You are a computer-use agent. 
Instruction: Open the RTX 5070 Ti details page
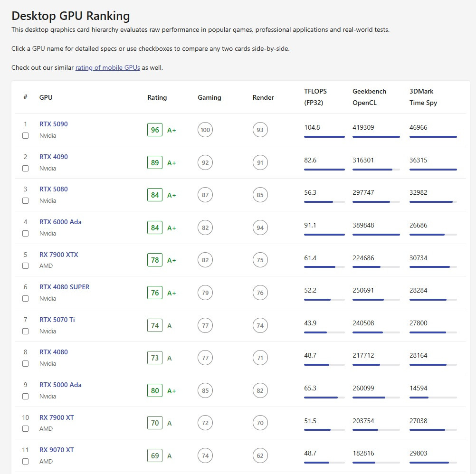[x=57, y=320]
